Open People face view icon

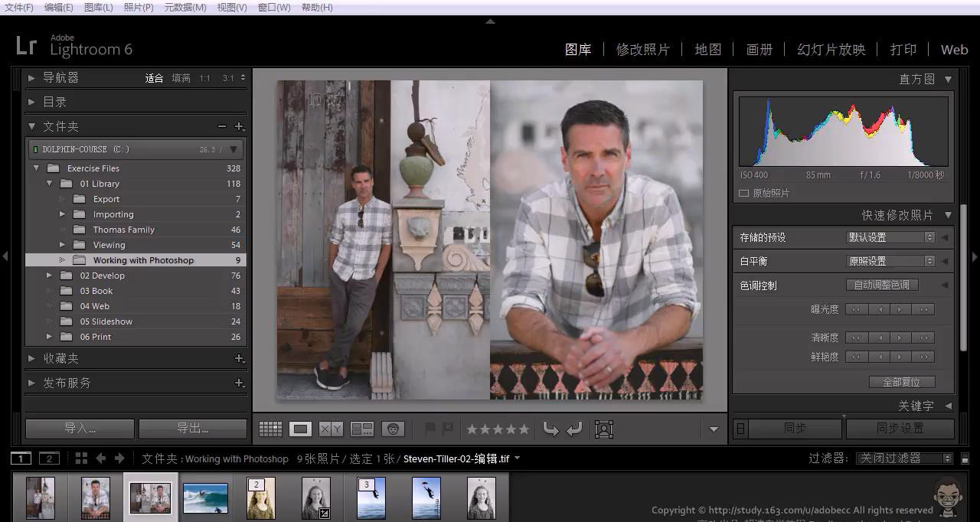pos(393,429)
